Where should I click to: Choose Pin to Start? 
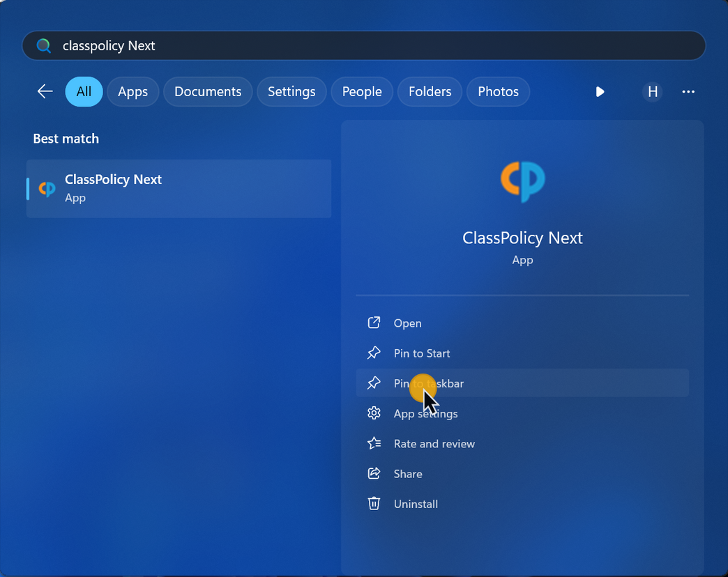[x=421, y=353]
